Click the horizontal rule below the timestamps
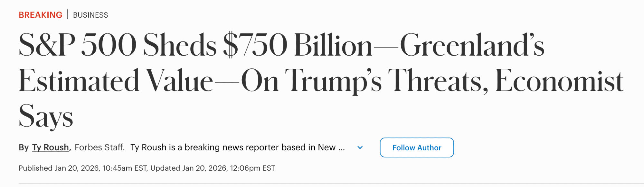 (x=322, y=184)
